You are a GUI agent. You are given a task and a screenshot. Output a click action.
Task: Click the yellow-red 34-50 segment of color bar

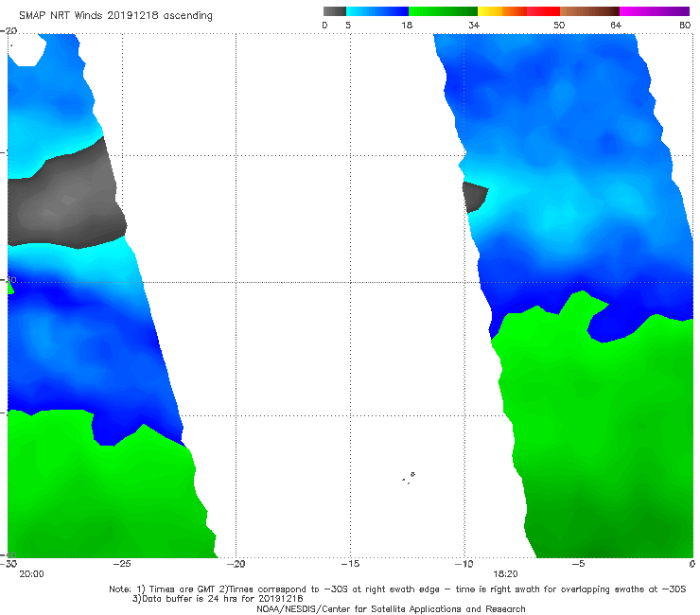coord(518,11)
